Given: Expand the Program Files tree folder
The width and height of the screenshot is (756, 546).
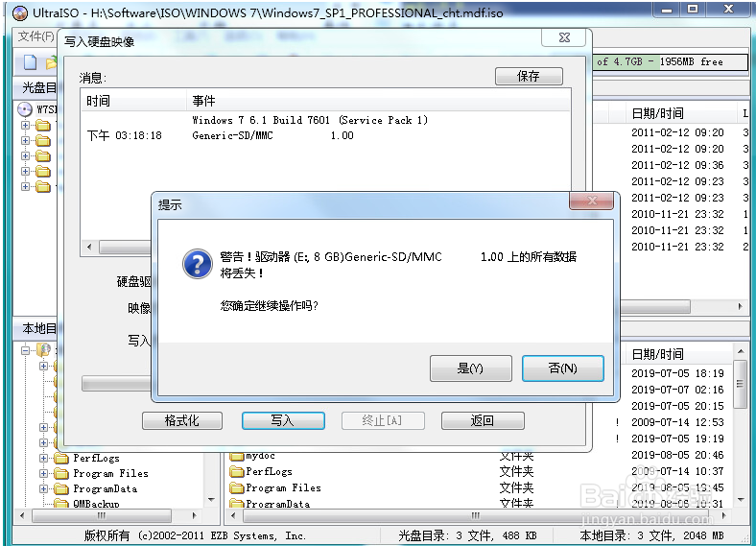Looking at the screenshot, I should [x=43, y=474].
